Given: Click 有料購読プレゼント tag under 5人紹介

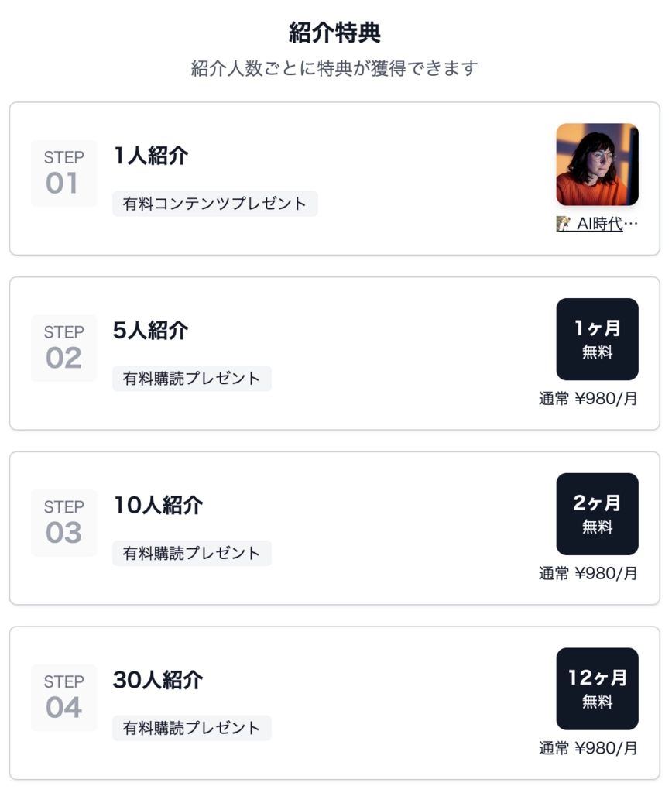Looking at the screenshot, I should pyautogui.click(x=192, y=378).
